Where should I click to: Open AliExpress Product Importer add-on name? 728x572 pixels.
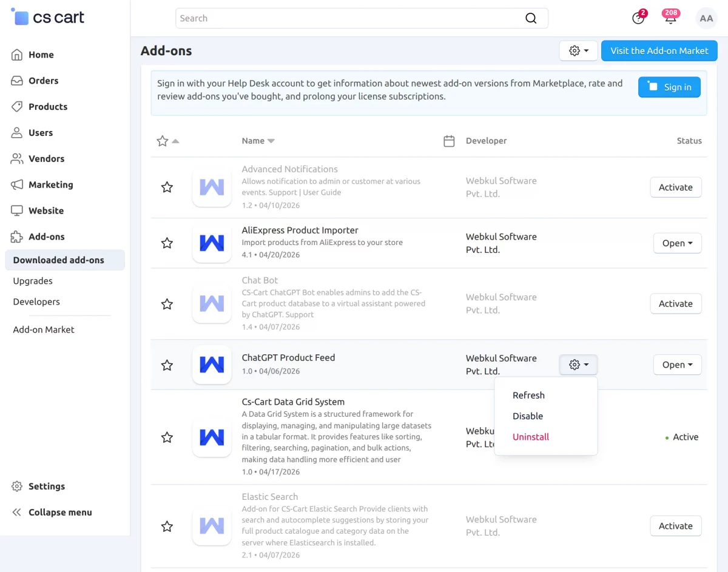(300, 230)
